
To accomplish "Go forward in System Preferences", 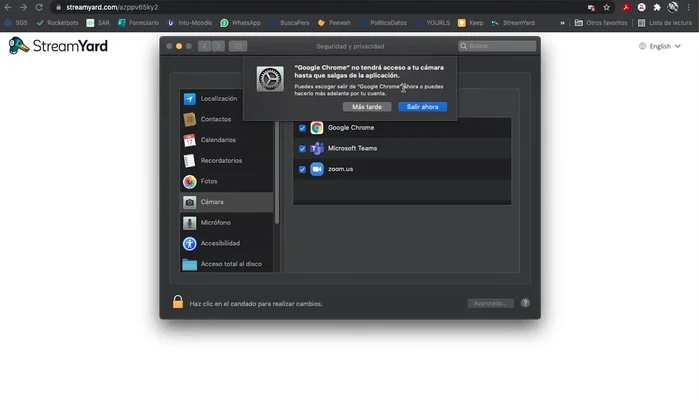I will tap(218, 46).
